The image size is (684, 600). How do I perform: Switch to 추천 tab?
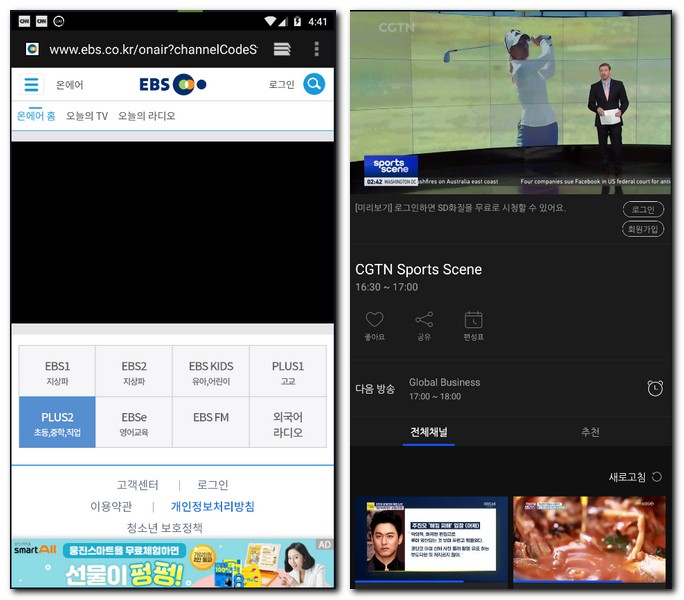(590, 432)
